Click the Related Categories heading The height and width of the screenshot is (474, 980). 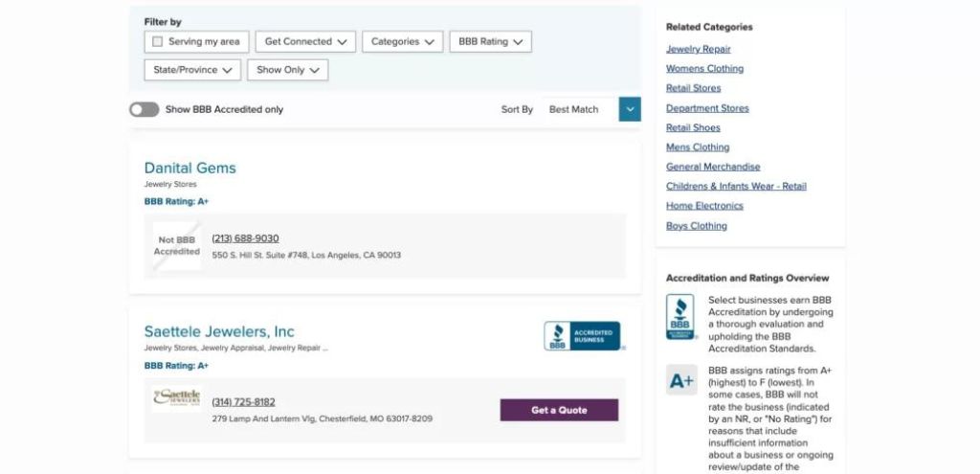pyautogui.click(x=709, y=28)
